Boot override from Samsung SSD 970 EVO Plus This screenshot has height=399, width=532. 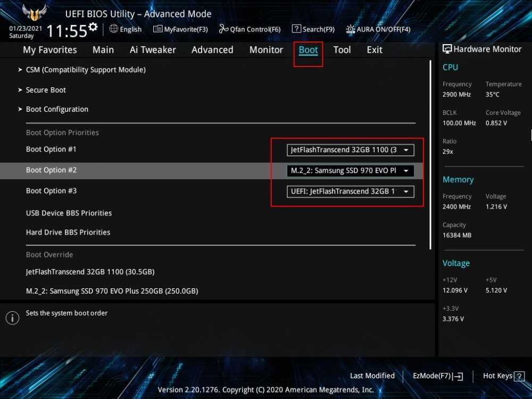coord(112,291)
